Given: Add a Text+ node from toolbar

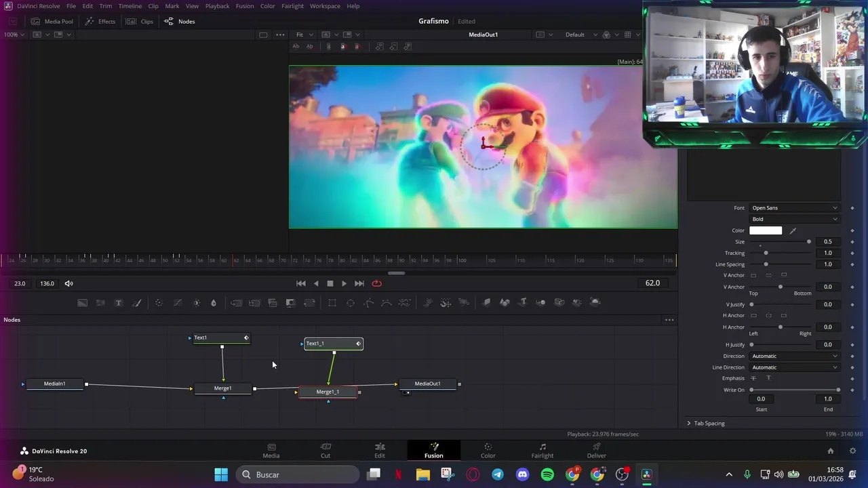Looking at the screenshot, I should [x=118, y=302].
